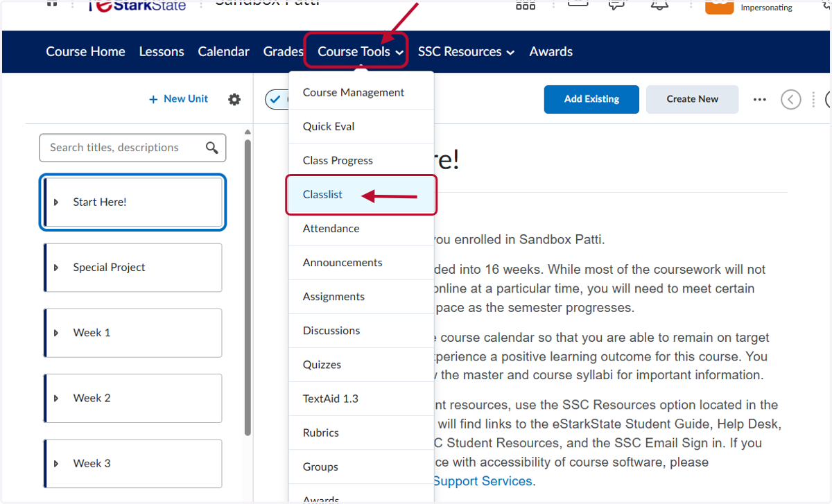The width and height of the screenshot is (832, 504).
Task: Open Attendance from the menu
Action: (x=361, y=228)
